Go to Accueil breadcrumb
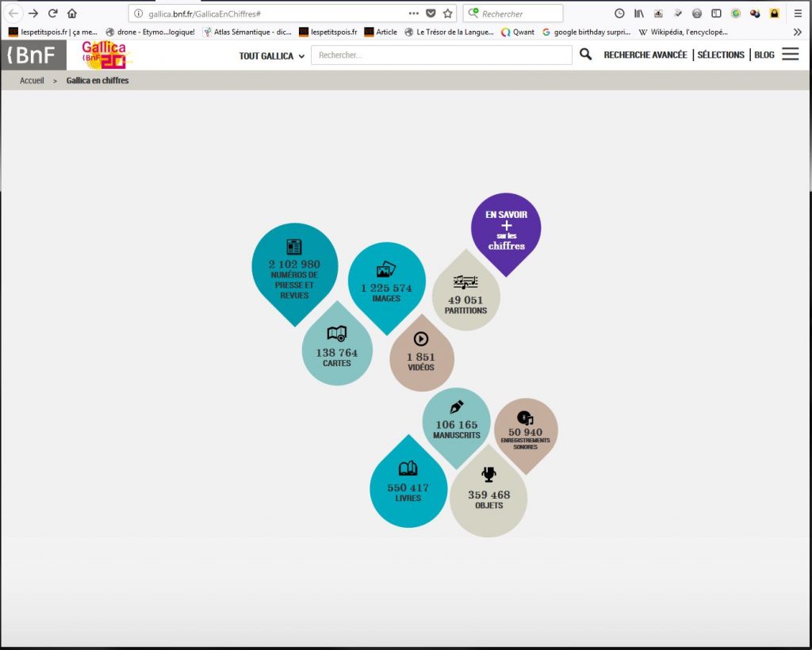Image resolution: width=812 pixels, height=650 pixels. click(32, 81)
